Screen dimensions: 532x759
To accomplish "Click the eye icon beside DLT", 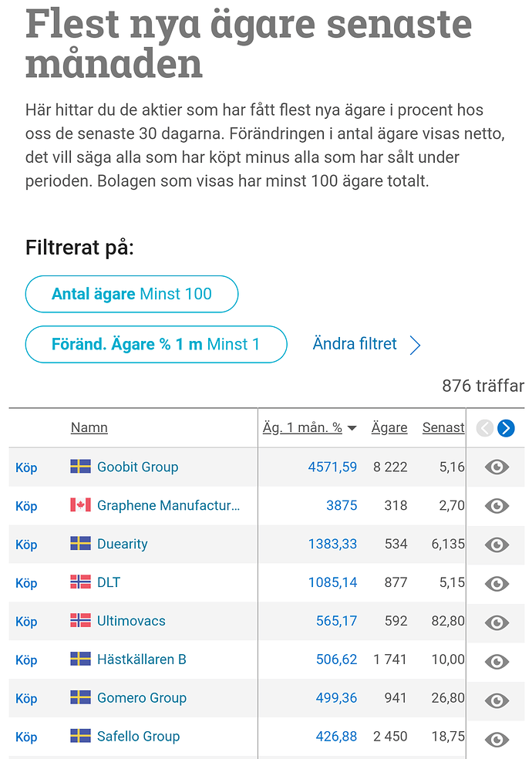I will pyautogui.click(x=497, y=583).
